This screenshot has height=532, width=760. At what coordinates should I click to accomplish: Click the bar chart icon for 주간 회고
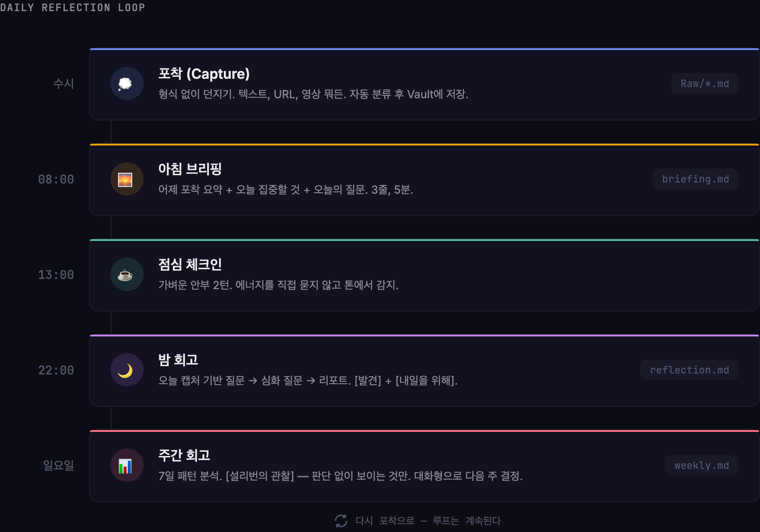127,465
